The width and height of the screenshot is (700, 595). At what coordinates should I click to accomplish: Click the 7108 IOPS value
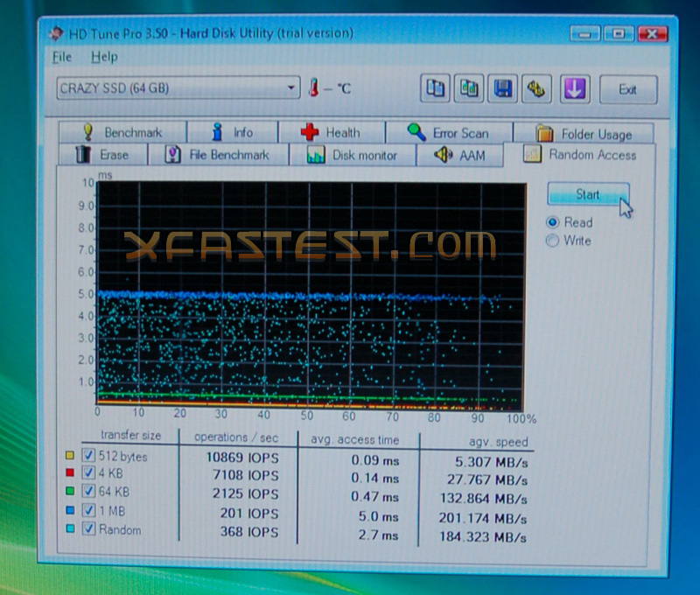click(246, 476)
